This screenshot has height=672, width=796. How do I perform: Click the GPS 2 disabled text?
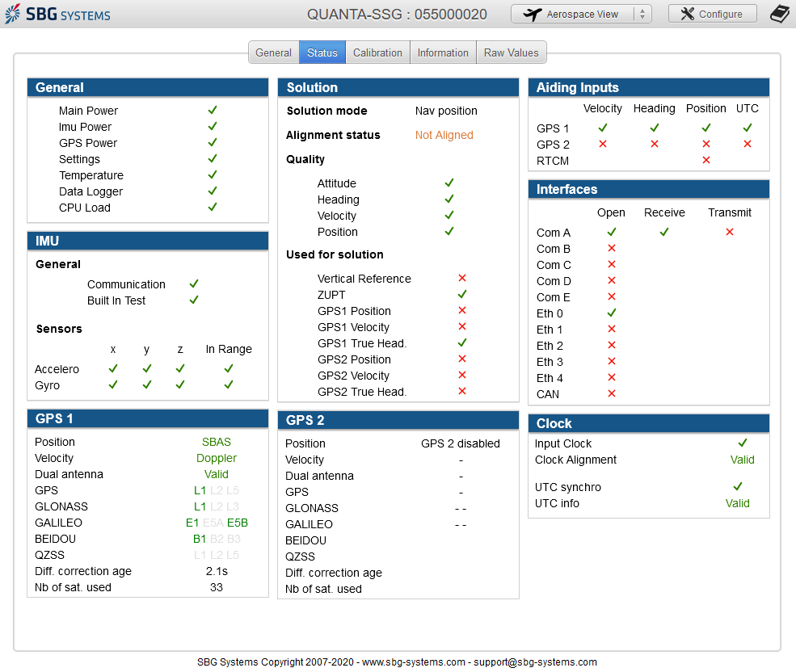[x=461, y=443]
